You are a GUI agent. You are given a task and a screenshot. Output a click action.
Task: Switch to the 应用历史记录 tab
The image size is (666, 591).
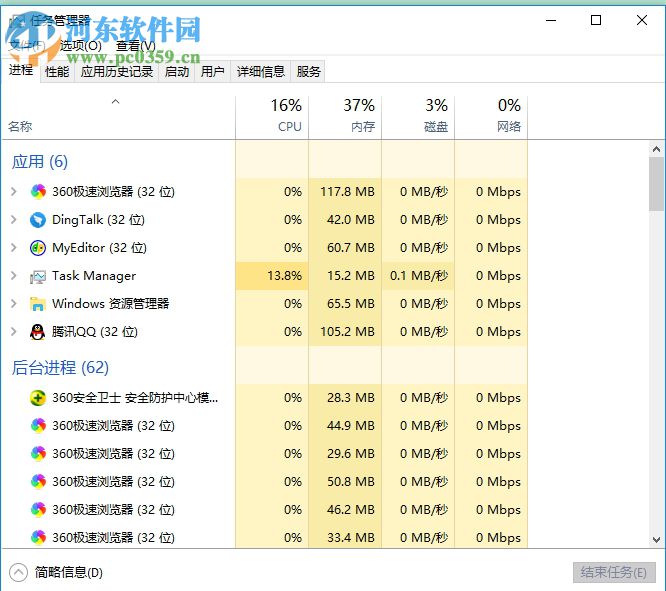(x=117, y=71)
